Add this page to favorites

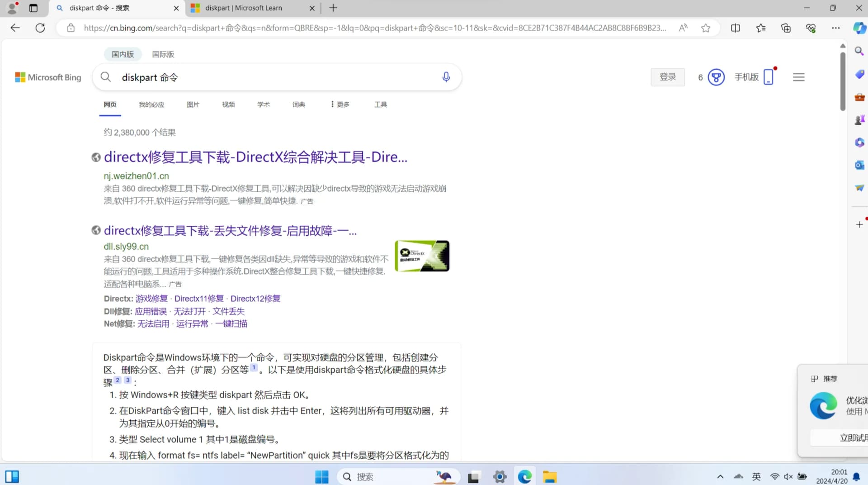tap(705, 28)
